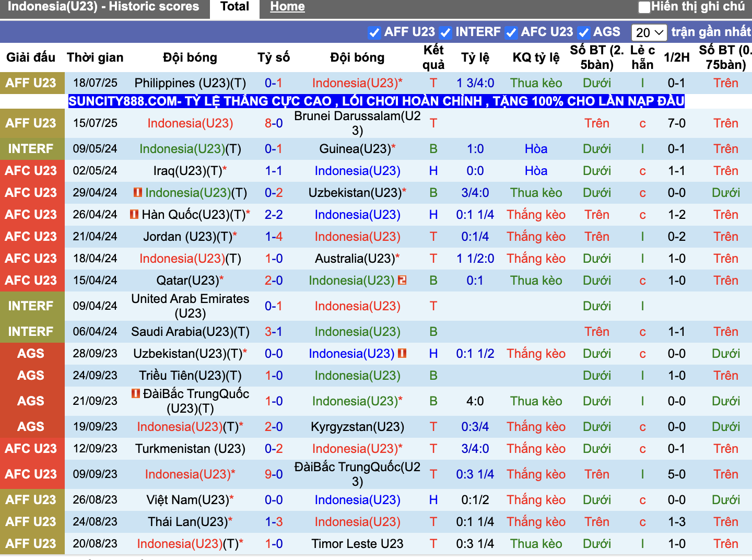The width and height of the screenshot is (752, 560).
Task: Open Australia(U23) team link
Action: tap(355, 259)
